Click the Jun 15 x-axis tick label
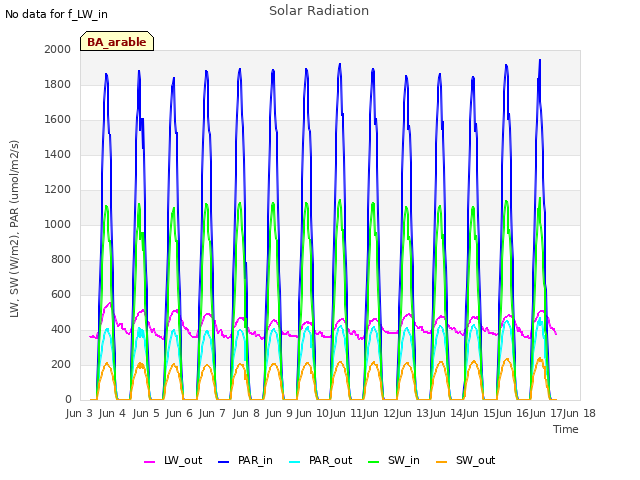 click(x=479, y=413)
